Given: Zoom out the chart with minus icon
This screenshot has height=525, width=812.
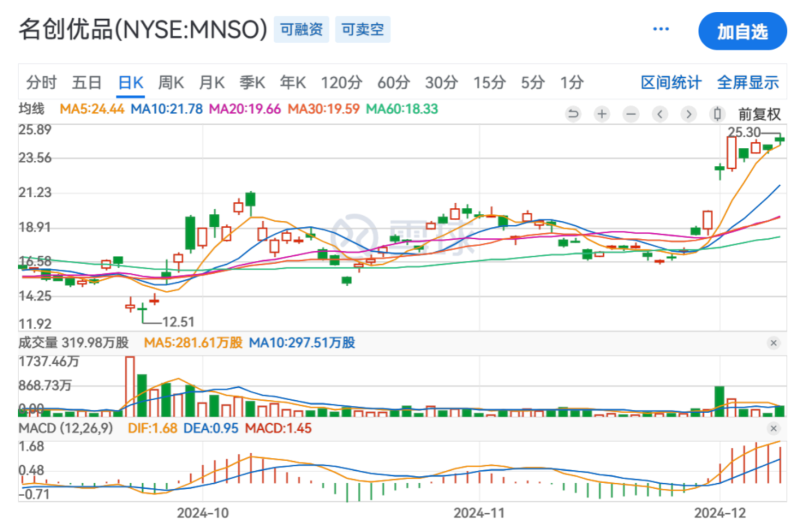Looking at the screenshot, I should (x=631, y=115).
